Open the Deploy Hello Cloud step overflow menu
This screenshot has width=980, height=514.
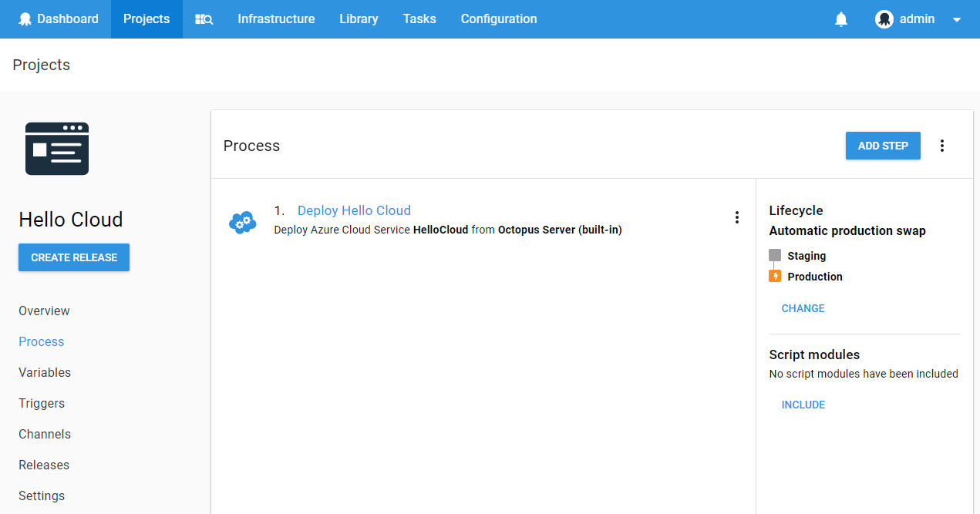tap(736, 218)
